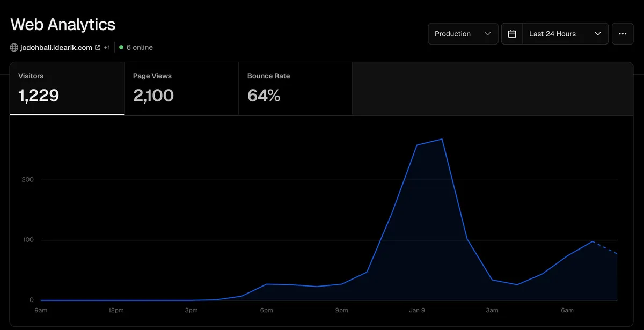Click the Web Analytics page heading

point(63,24)
